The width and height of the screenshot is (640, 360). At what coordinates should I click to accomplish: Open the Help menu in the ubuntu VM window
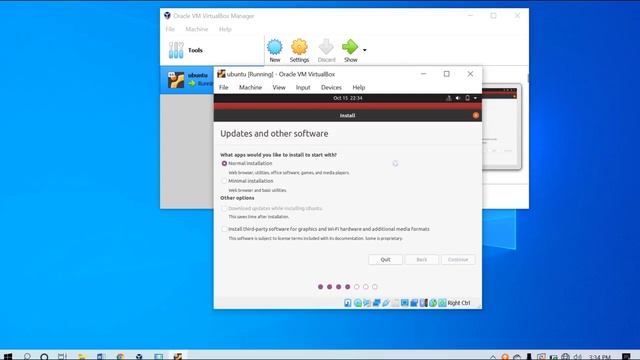click(358, 87)
